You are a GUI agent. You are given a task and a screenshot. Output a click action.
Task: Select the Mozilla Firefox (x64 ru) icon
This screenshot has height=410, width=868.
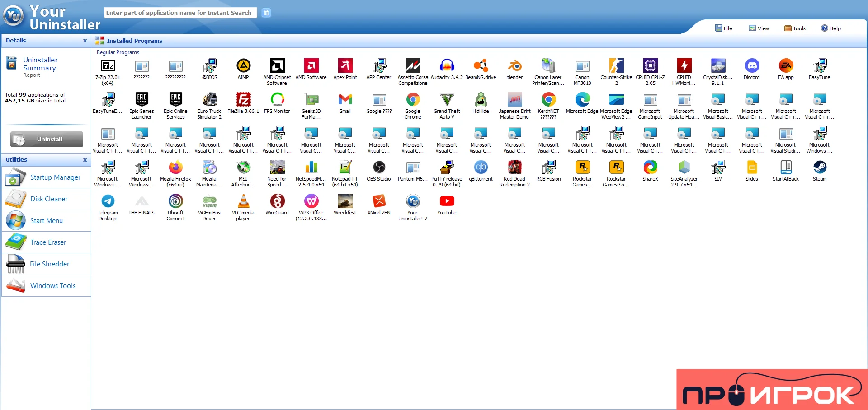[x=175, y=168]
